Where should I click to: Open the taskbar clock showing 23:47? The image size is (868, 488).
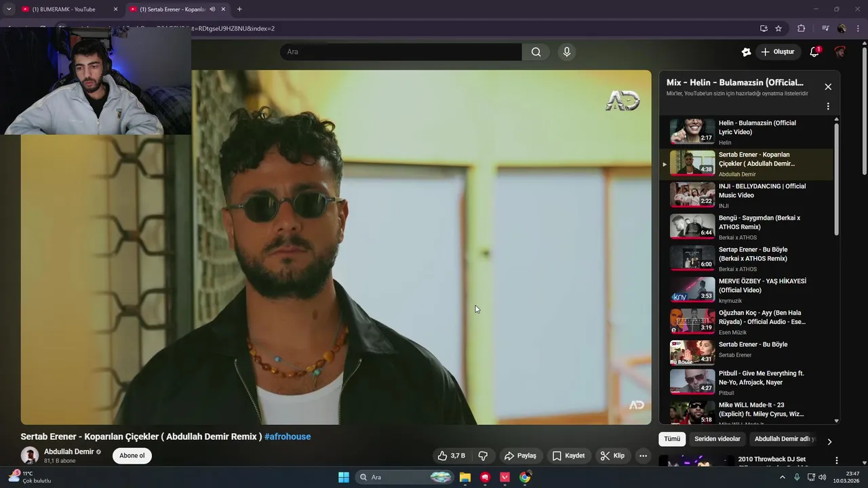tap(847, 477)
